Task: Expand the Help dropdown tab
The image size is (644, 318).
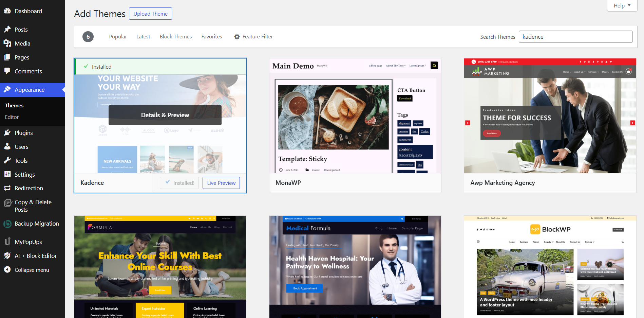Action: pos(622,5)
